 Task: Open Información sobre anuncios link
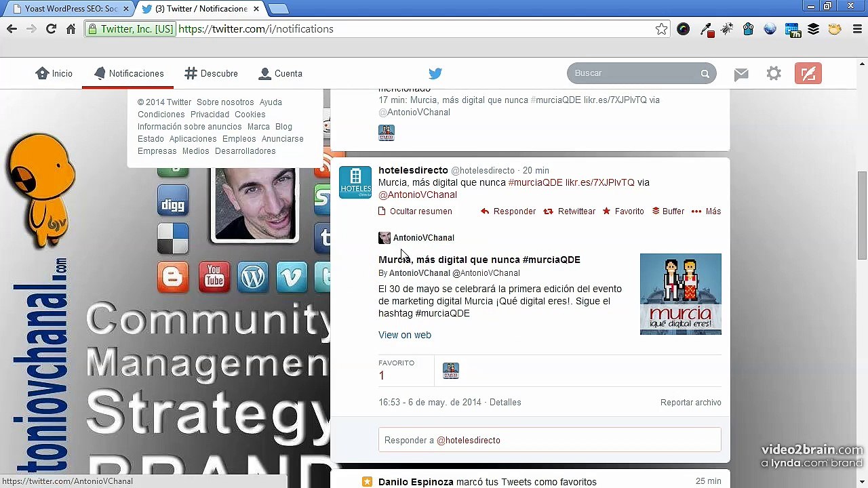click(x=190, y=127)
